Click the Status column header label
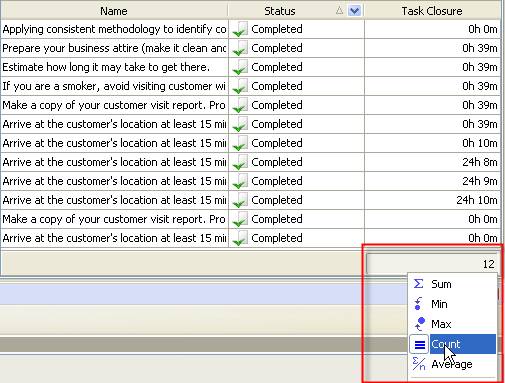Screen dimensions: 505x383 pyautogui.click(x=280, y=11)
